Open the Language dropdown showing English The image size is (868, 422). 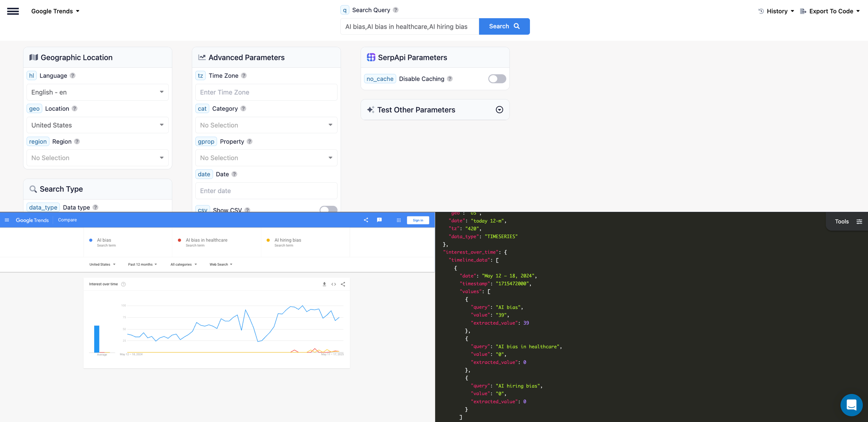tap(98, 92)
